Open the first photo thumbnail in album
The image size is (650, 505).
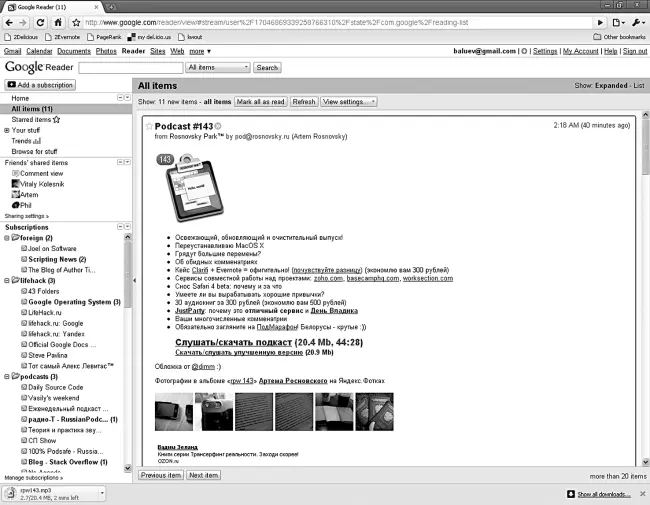(x=174, y=412)
